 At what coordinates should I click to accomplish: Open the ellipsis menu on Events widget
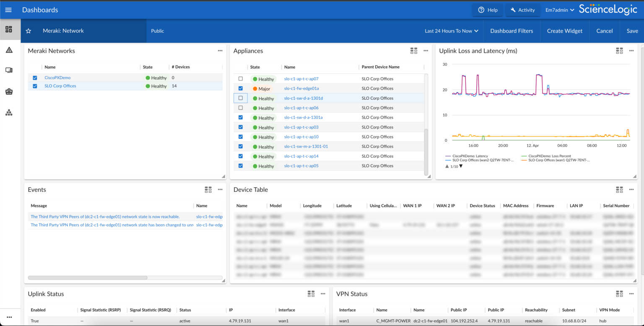220,189
